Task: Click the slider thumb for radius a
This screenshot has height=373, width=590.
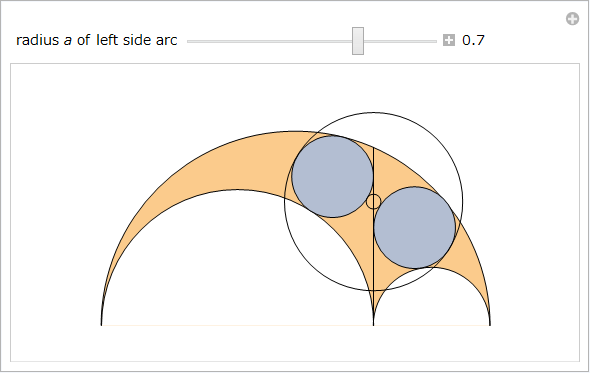Action: (358, 41)
